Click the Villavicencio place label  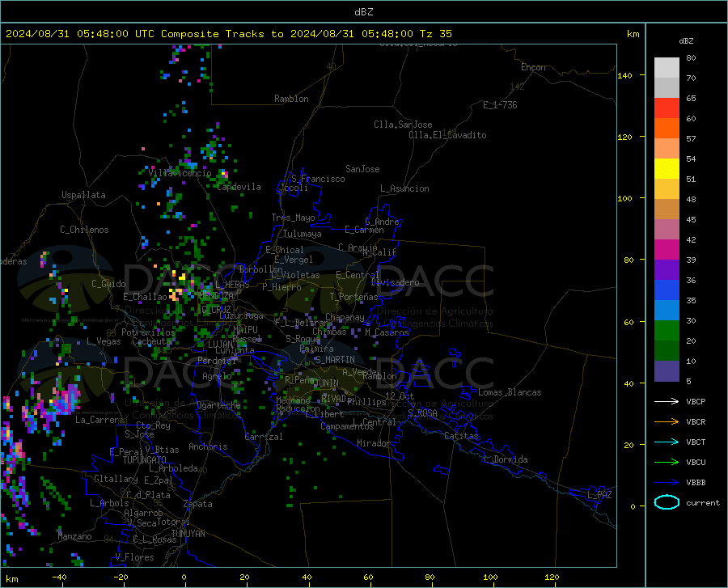tap(180, 173)
